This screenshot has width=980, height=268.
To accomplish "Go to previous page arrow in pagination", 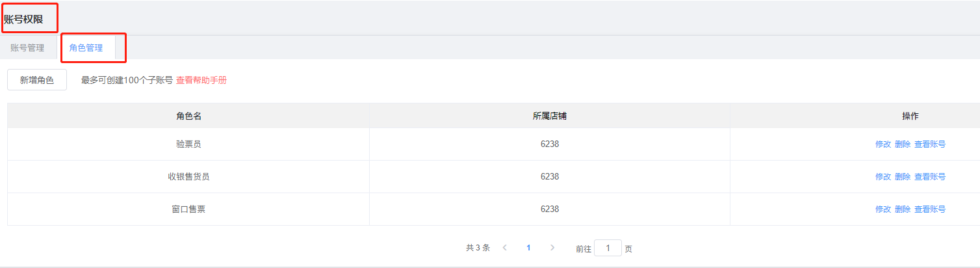I will [x=505, y=248].
